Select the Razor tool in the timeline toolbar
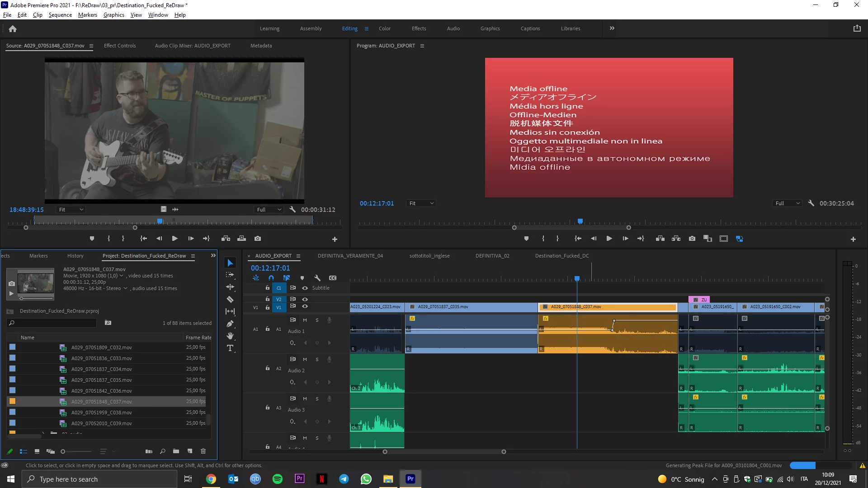Image resolution: width=868 pixels, height=488 pixels. (x=230, y=299)
